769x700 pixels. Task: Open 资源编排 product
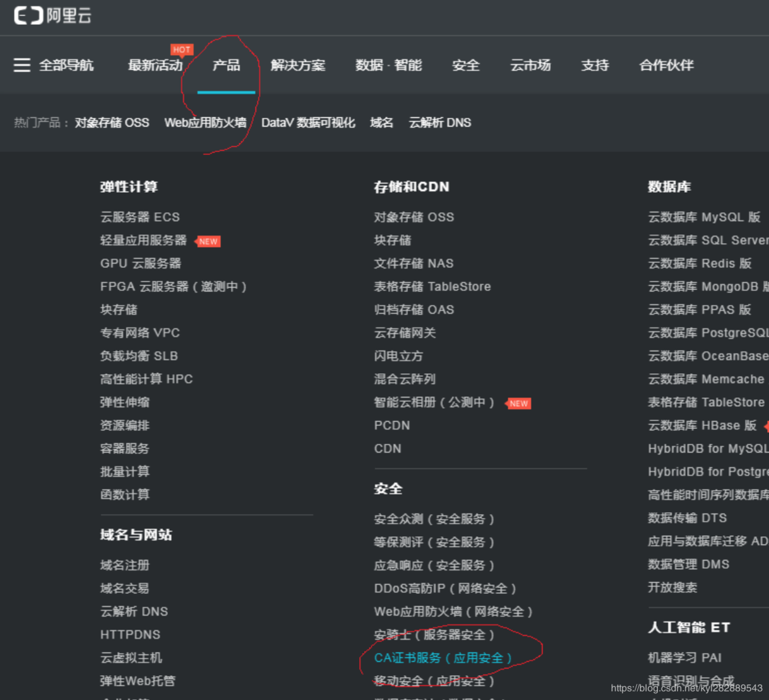click(125, 425)
